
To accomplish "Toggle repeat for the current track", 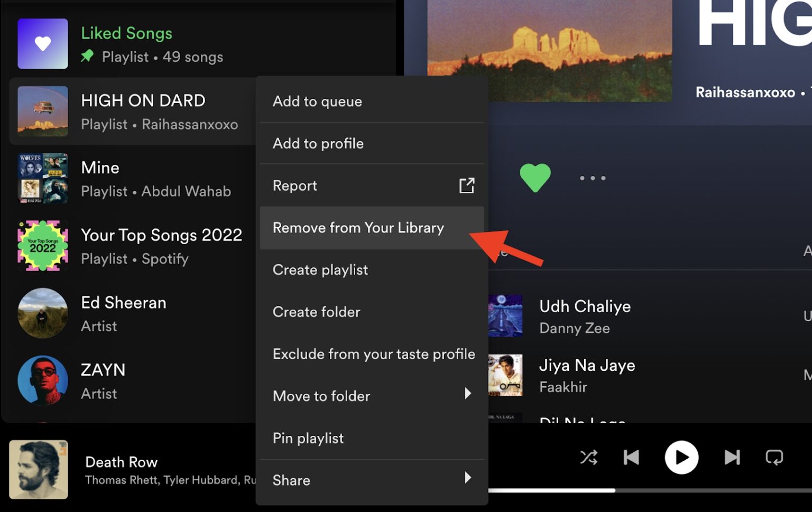I will [x=774, y=458].
